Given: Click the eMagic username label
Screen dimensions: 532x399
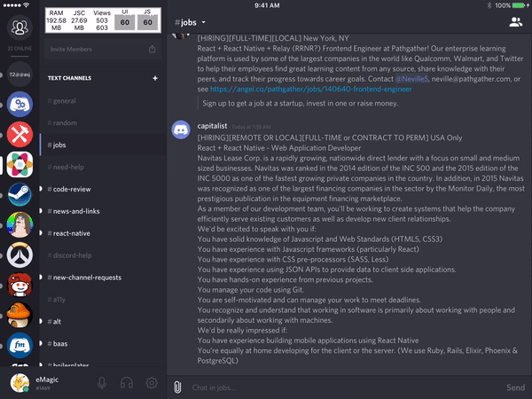Looking at the screenshot, I should (x=47, y=379).
